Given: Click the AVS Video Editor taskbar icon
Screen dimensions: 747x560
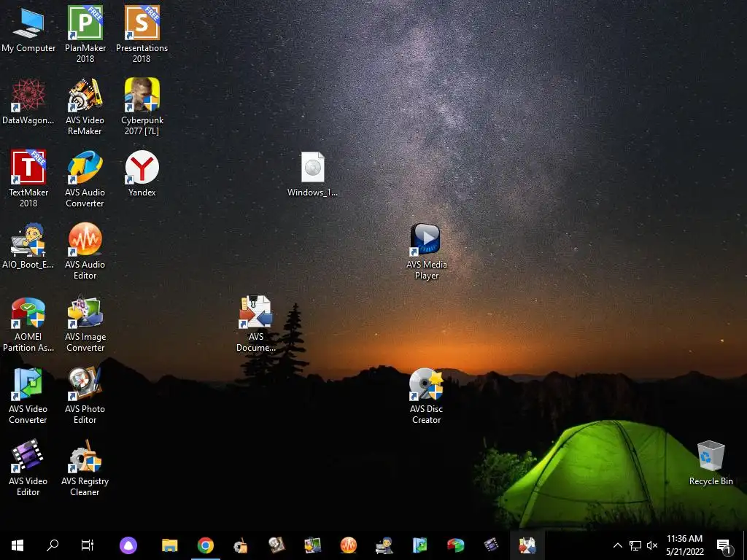Looking at the screenshot, I should click(x=491, y=545).
